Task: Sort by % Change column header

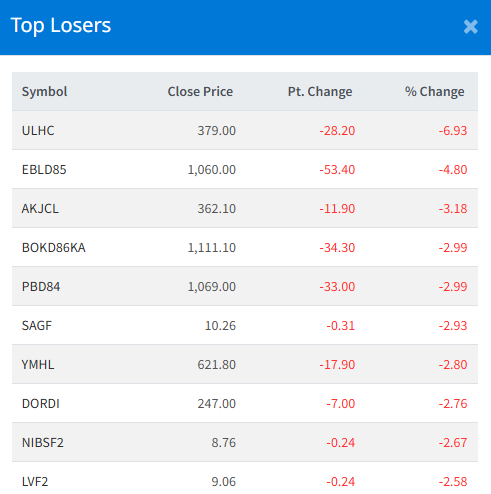Action: [434, 92]
